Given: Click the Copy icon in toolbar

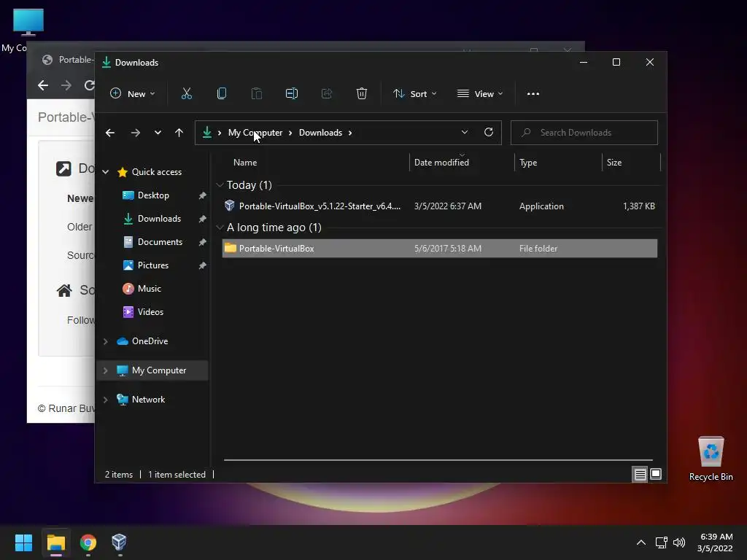Looking at the screenshot, I should [222, 94].
